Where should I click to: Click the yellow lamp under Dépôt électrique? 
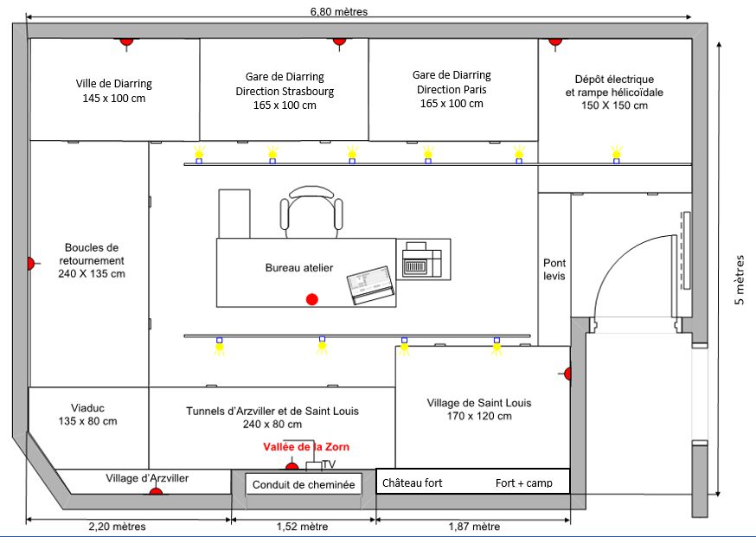617,154
